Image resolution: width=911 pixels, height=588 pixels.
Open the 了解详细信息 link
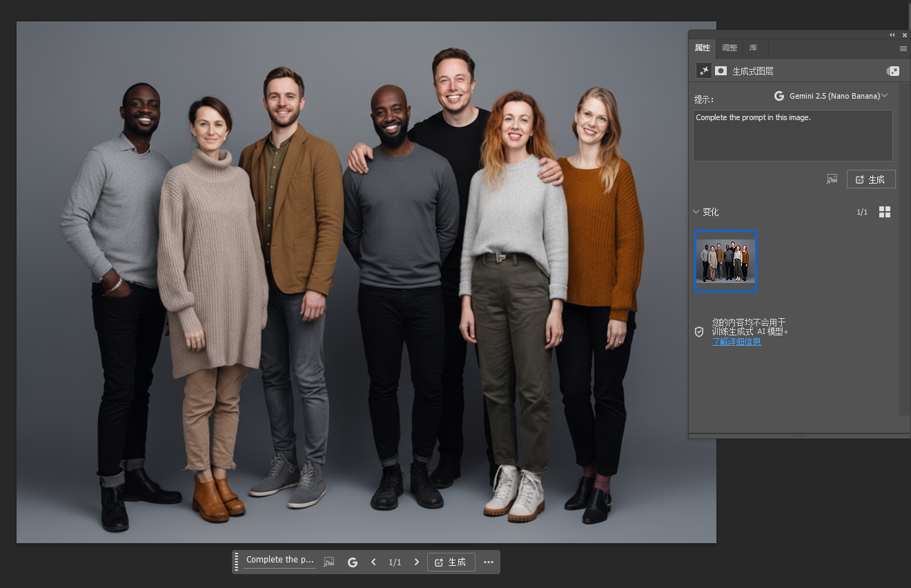coord(736,342)
